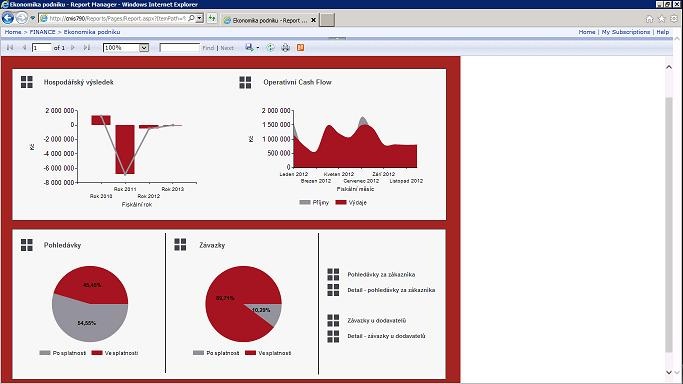The height and width of the screenshot is (384, 683).
Task: Expand the export format dropdown arrow
Action: (258, 47)
